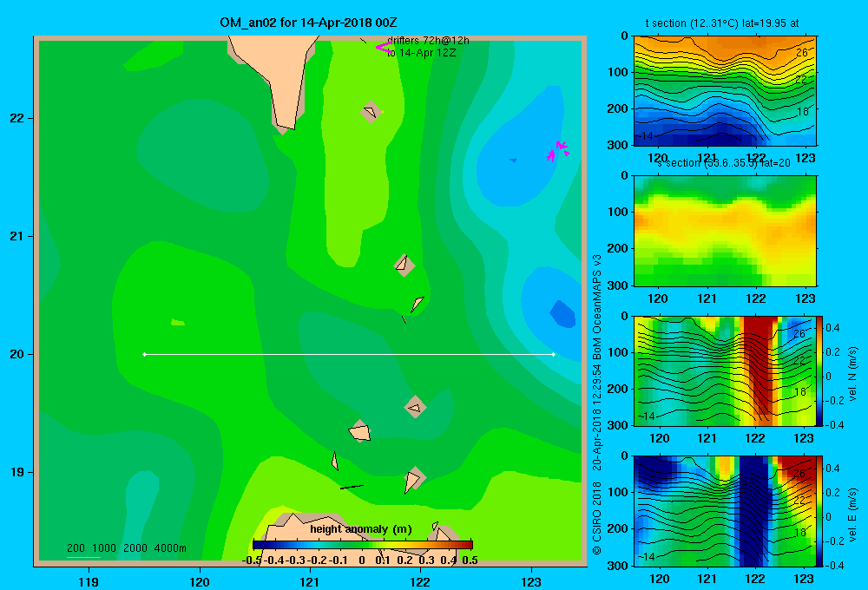
Task: Click the 'to 14-Apr 12Z' text
Action: pos(422,53)
